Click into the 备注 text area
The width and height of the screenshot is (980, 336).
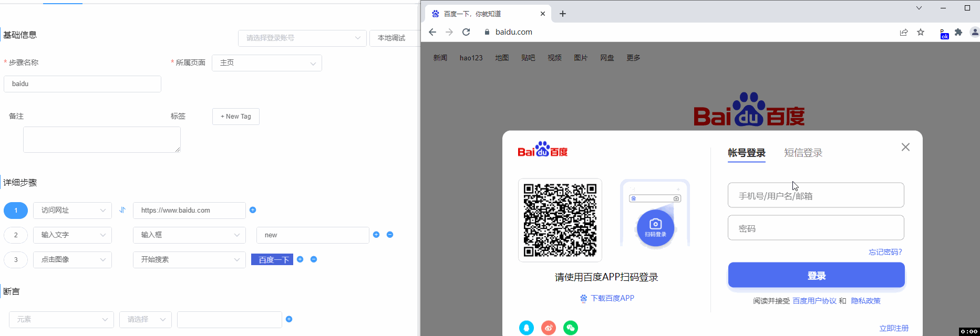tap(102, 140)
